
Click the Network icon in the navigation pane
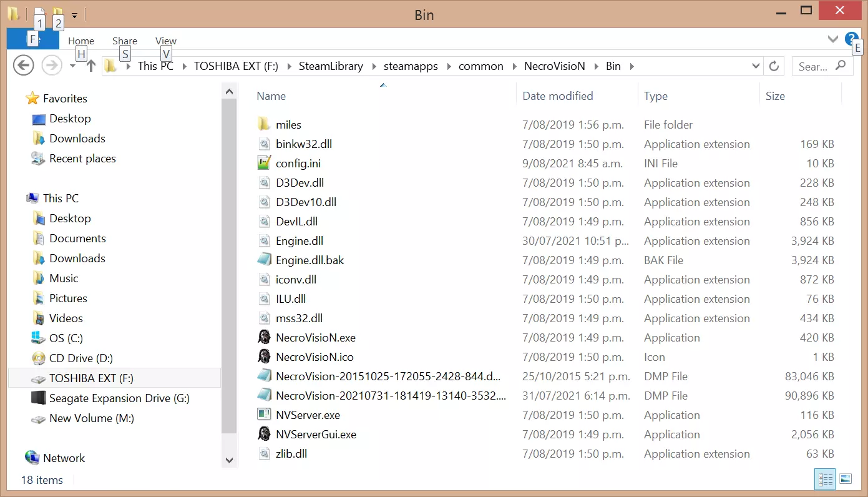[x=32, y=458]
